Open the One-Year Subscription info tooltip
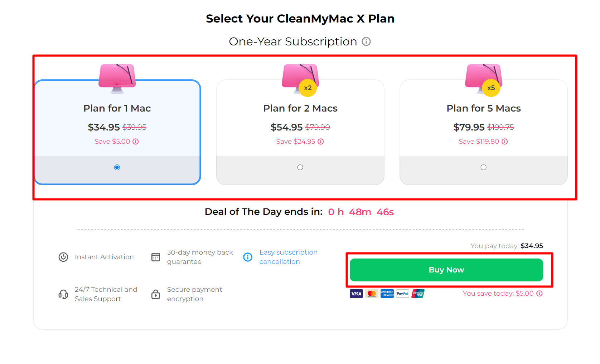 366,42
